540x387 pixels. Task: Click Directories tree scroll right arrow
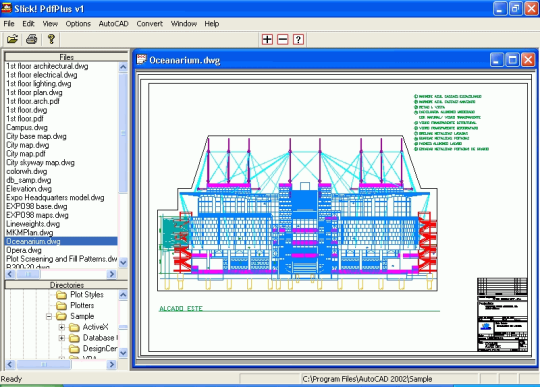(112, 364)
